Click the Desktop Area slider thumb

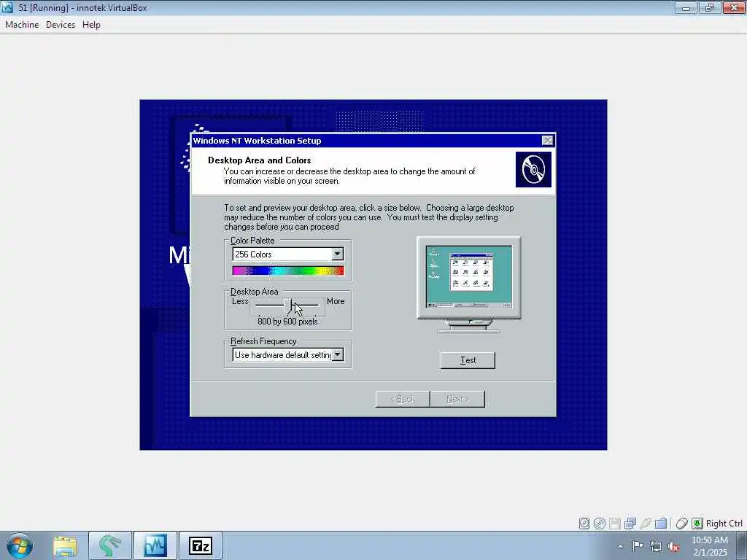(x=287, y=306)
